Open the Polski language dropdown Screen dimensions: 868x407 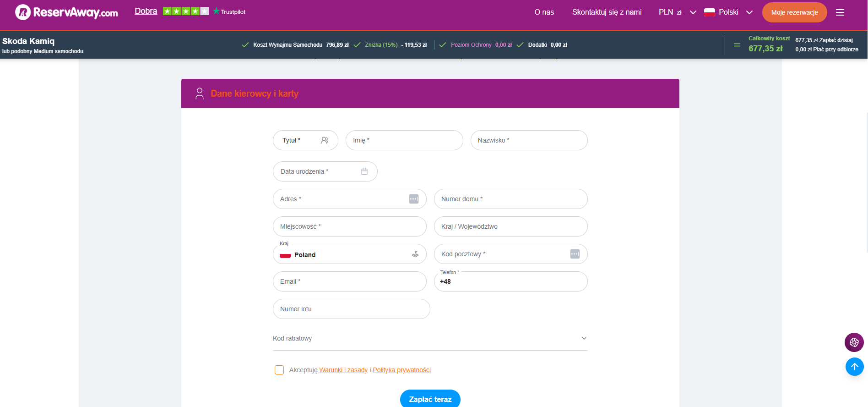pos(728,12)
